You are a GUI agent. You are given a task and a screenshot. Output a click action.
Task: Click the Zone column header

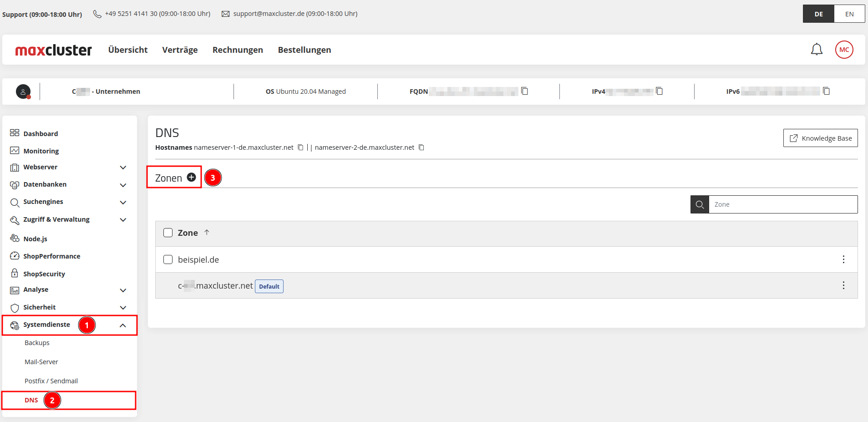188,233
